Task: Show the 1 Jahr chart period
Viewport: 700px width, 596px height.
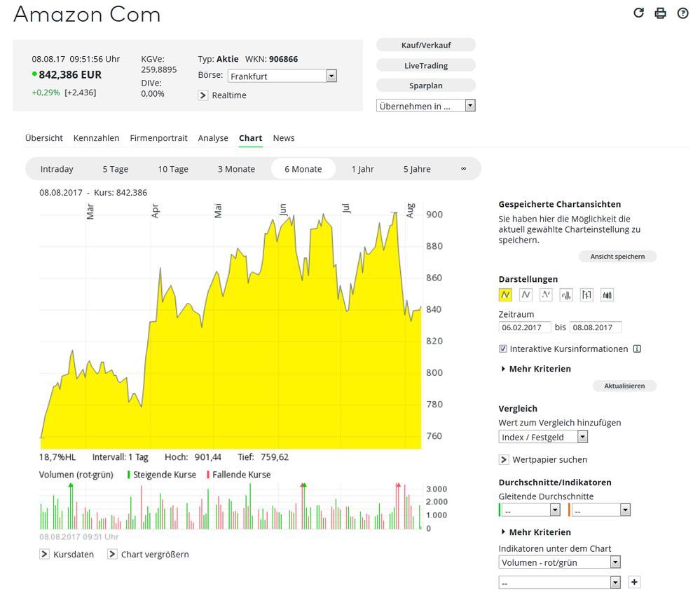Action: pos(362,168)
